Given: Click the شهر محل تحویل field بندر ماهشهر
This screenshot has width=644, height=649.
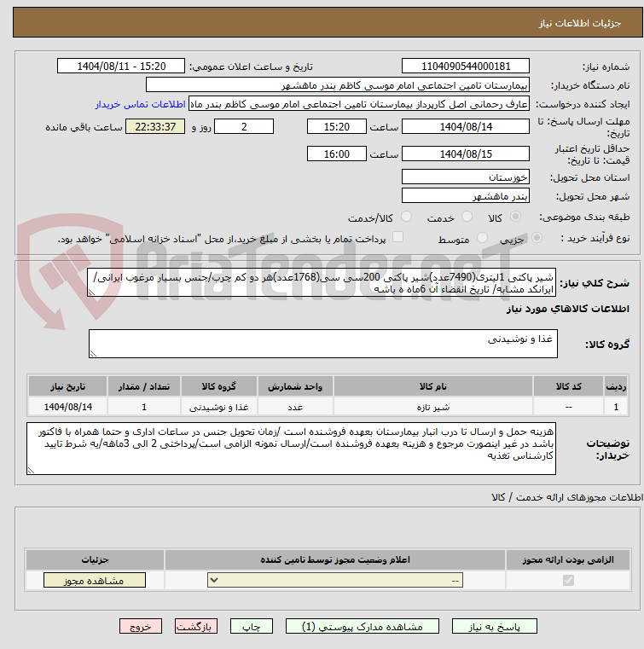Looking at the screenshot, I should coord(465,196).
